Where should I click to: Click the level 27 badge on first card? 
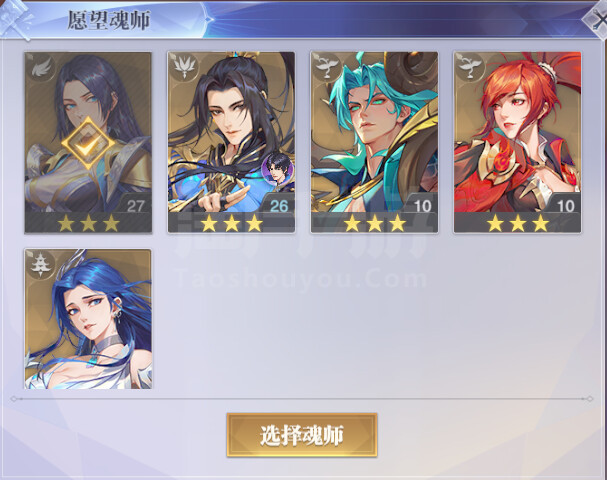tap(135, 205)
